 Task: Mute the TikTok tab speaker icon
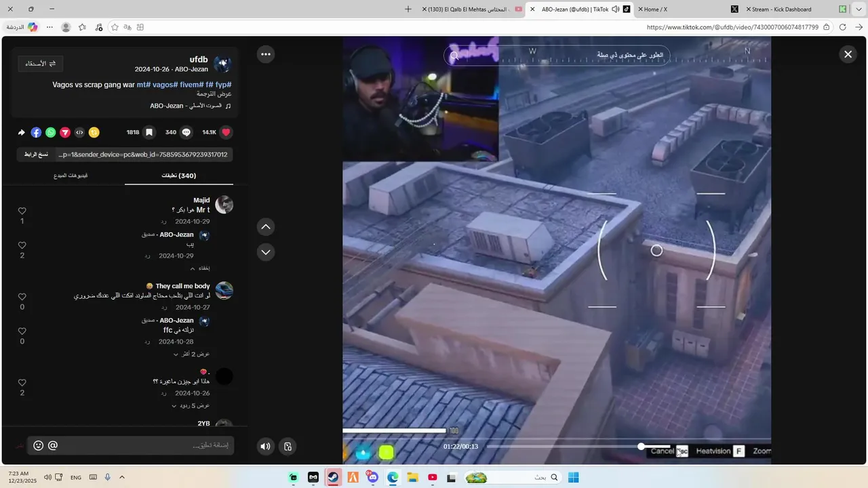pyautogui.click(x=616, y=9)
